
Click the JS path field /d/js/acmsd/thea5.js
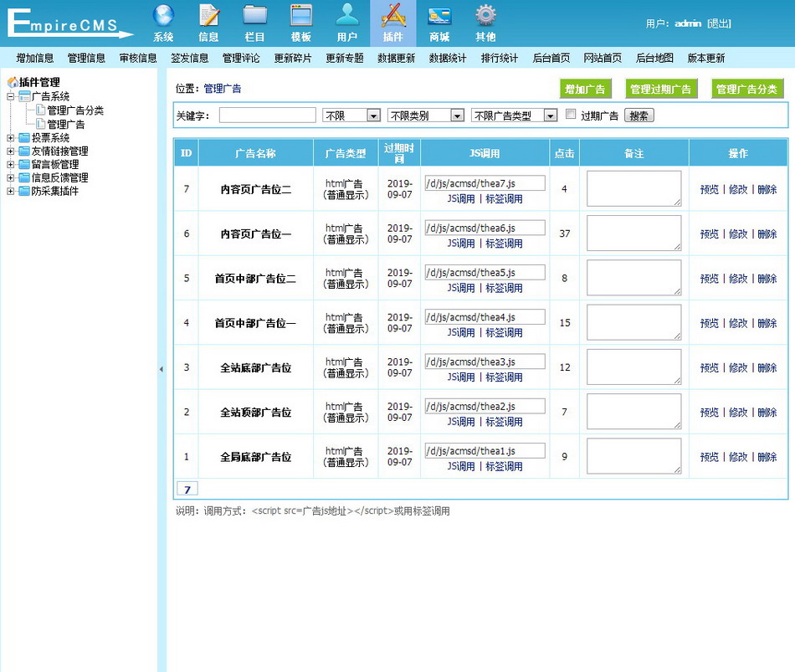click(x=485, y=272)
